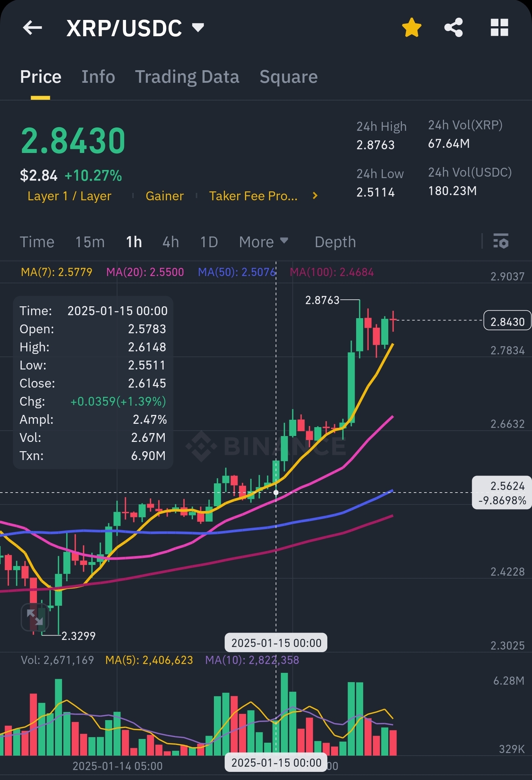Tap the MA(20): 2.5500 indicator label
The width and height of the screenshot is (532, 780).
pos(145,272)
